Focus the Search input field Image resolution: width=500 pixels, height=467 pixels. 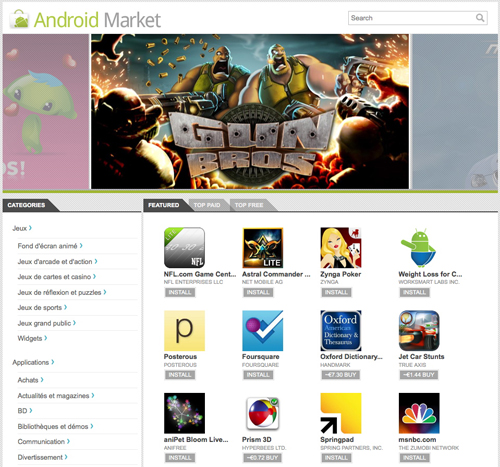pos(418,18)
